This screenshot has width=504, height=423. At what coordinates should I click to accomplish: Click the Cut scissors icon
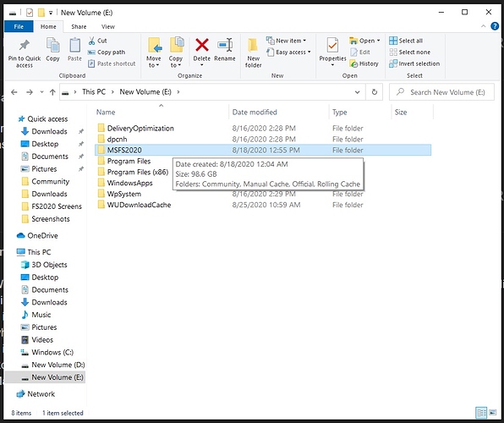(x=92, y=41)
